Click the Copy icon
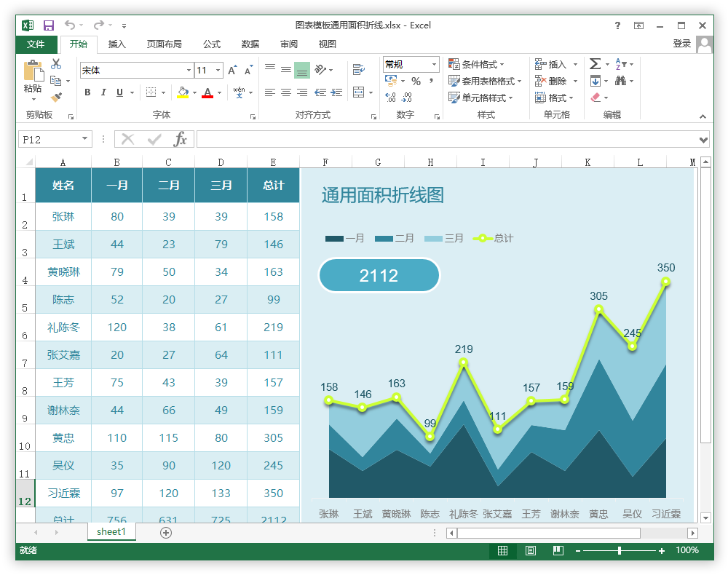Screen dimensions: 728x575 click(56, 81)
